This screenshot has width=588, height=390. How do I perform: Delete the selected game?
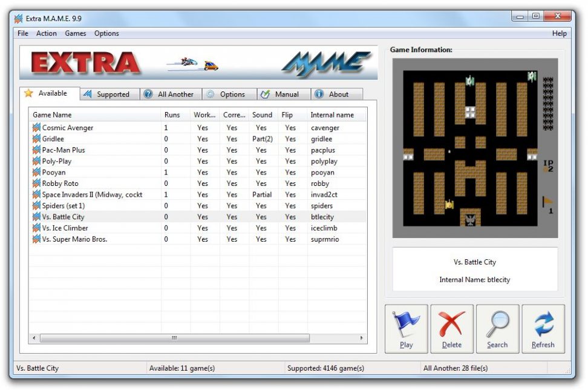click(x=451, y=328)
